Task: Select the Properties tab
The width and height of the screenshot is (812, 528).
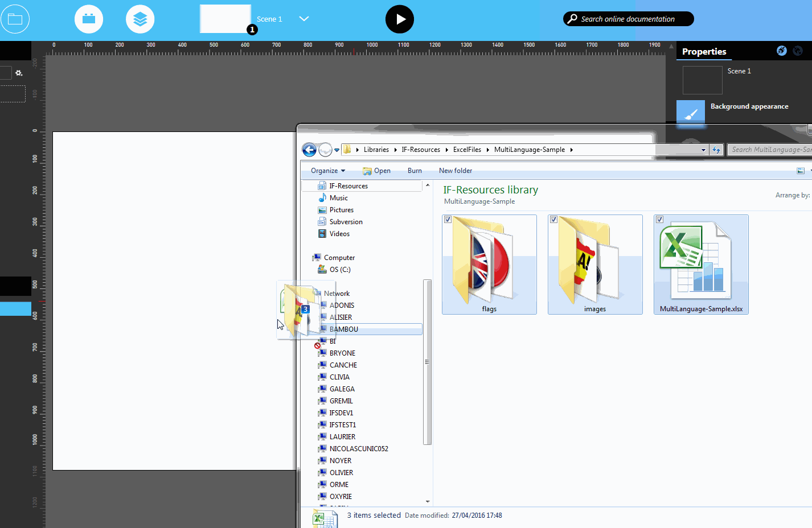Action: 704,51
